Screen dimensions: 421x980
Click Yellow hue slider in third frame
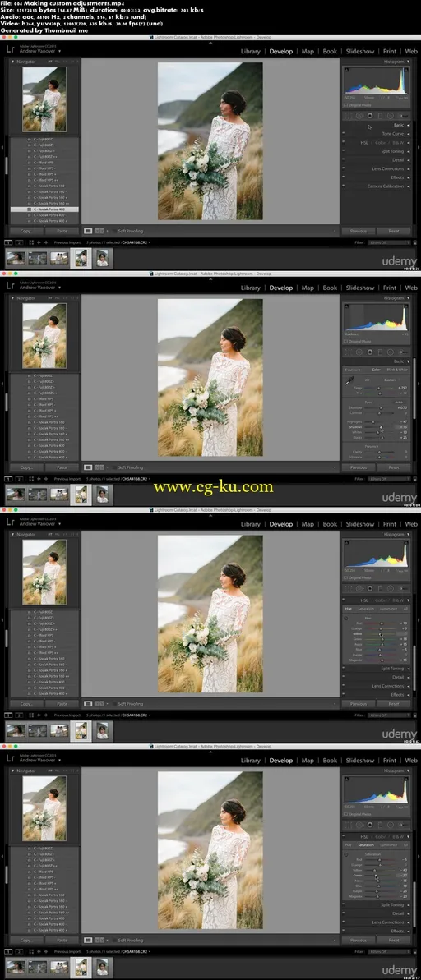pos(381,633)
